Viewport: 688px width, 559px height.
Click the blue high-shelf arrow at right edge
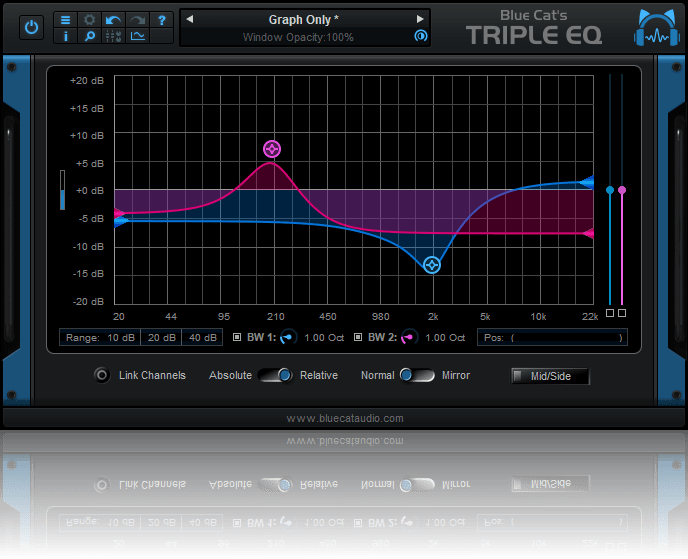[x=587, y=182]
